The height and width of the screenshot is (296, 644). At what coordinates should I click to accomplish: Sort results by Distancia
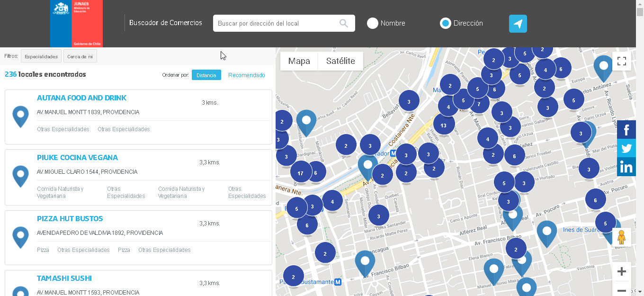[x=206, y=75]
